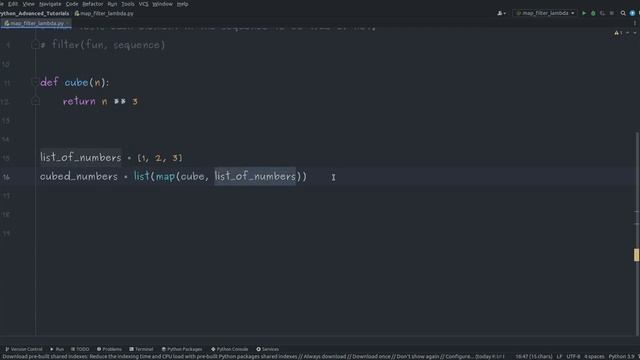Click the return keyword on line 12
Image resolution: width=640 pixels, height=360 pixels.
point(79,101)
